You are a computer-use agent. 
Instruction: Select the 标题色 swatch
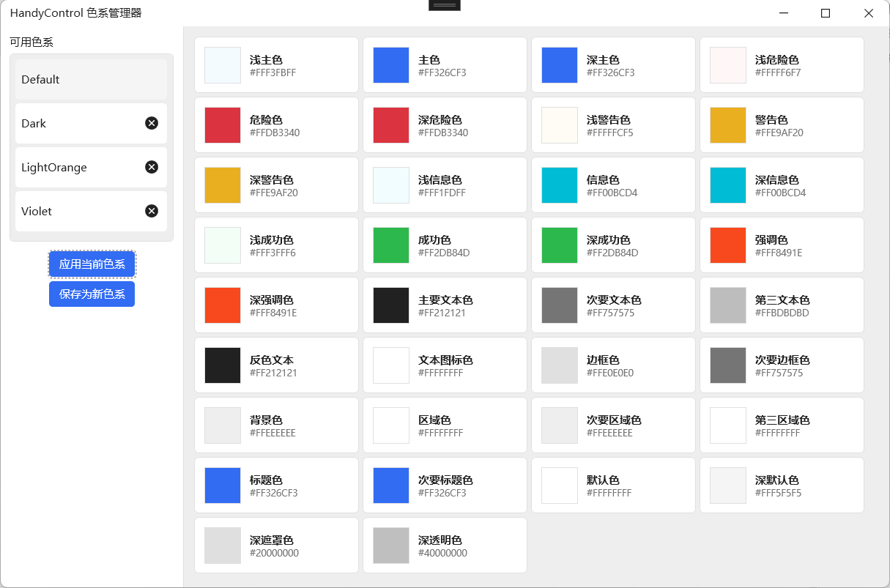(x=222, y=485)
